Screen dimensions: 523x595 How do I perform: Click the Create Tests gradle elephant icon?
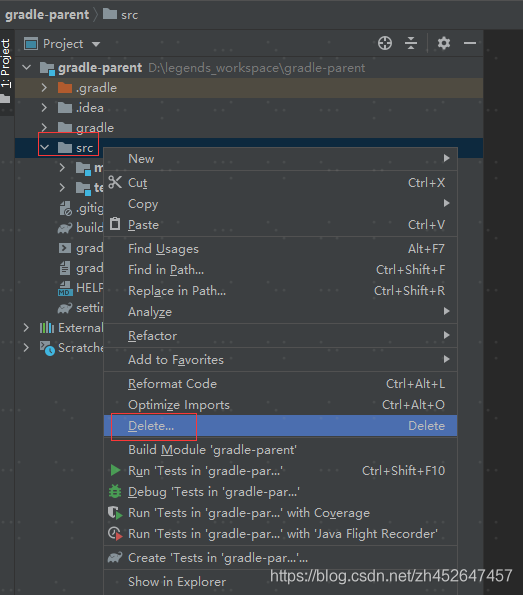point(115,557)
